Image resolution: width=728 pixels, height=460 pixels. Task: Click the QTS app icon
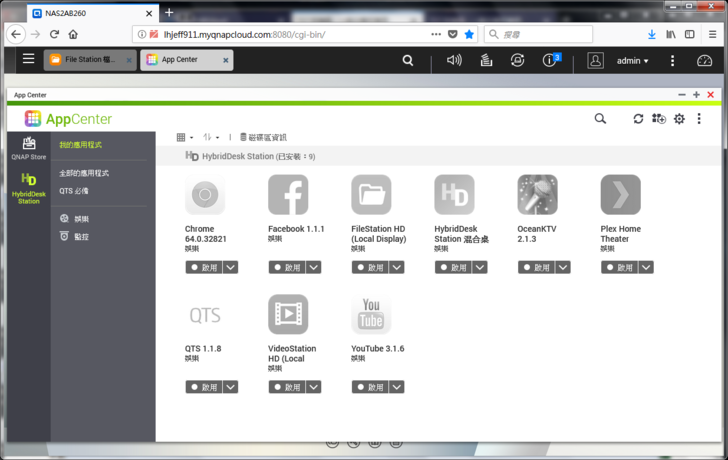click(x=205, y=315)
